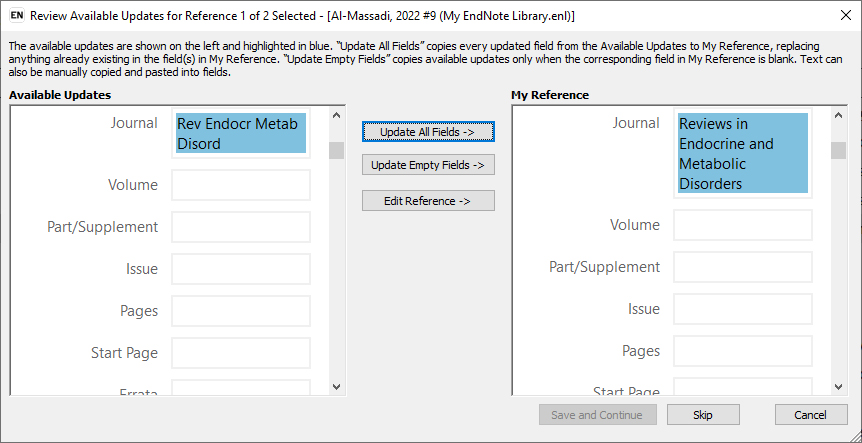
Task: Click Start Page field in My Reference
Action: click(x=743, y=386)
